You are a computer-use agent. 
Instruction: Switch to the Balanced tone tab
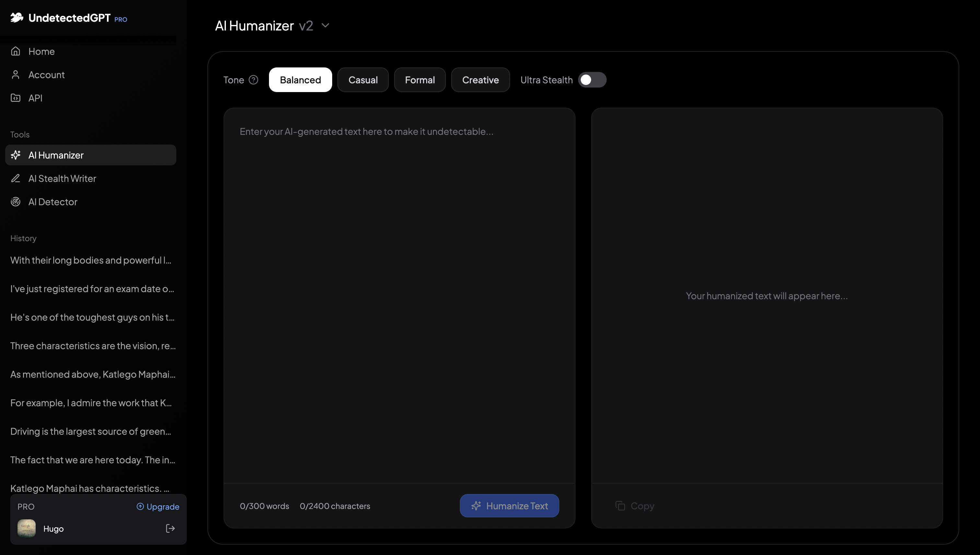[300, 80]
